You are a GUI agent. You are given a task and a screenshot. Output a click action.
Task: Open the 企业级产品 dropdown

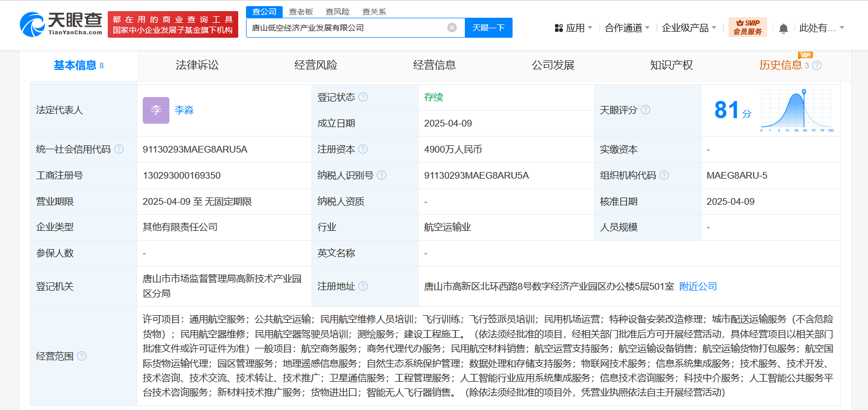pos(689,28)
